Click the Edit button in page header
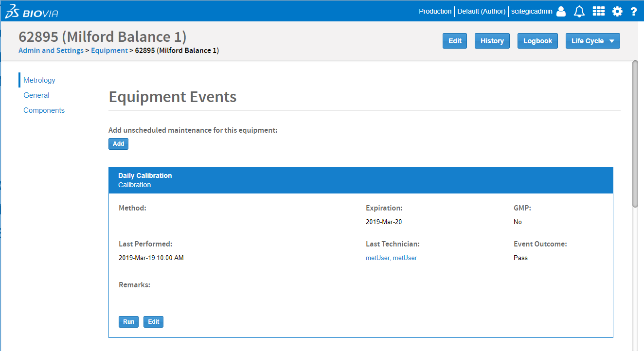644x351 pixels. click(x=455, y=41)
